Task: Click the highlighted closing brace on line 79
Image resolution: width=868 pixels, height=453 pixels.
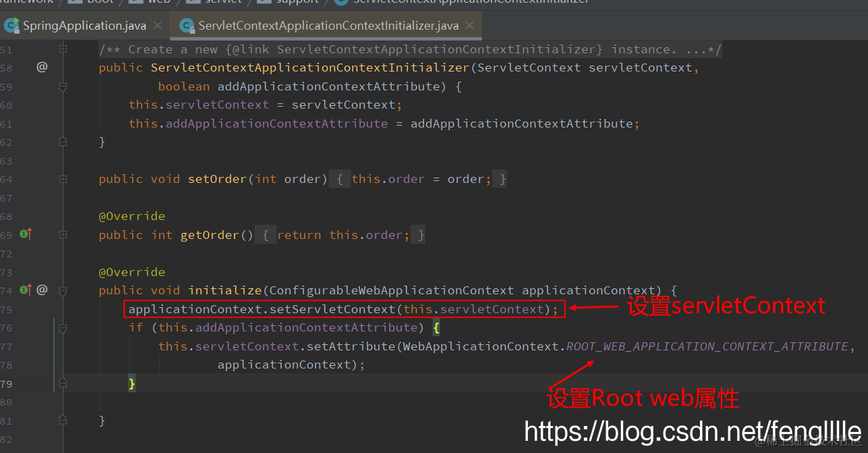Action: click(132, 383)
